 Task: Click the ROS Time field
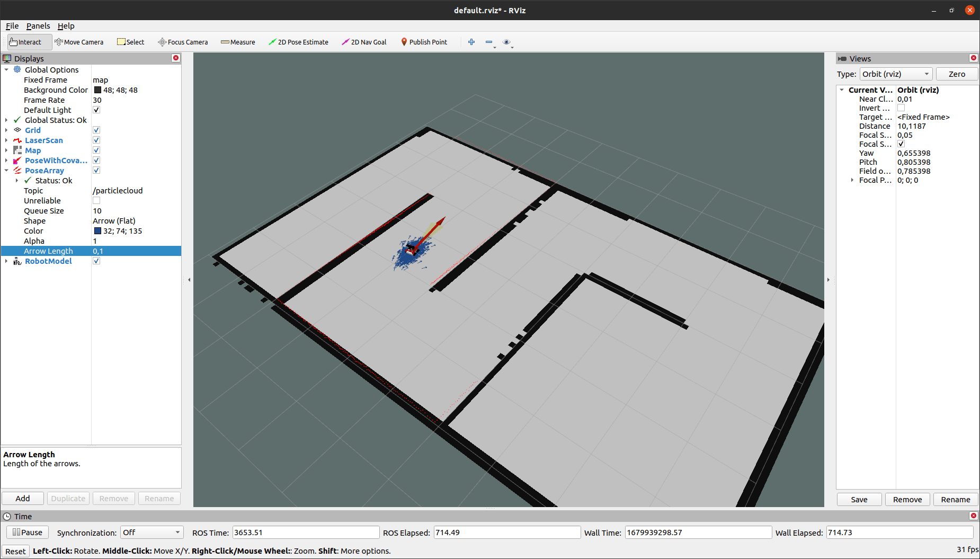[306, 533]
